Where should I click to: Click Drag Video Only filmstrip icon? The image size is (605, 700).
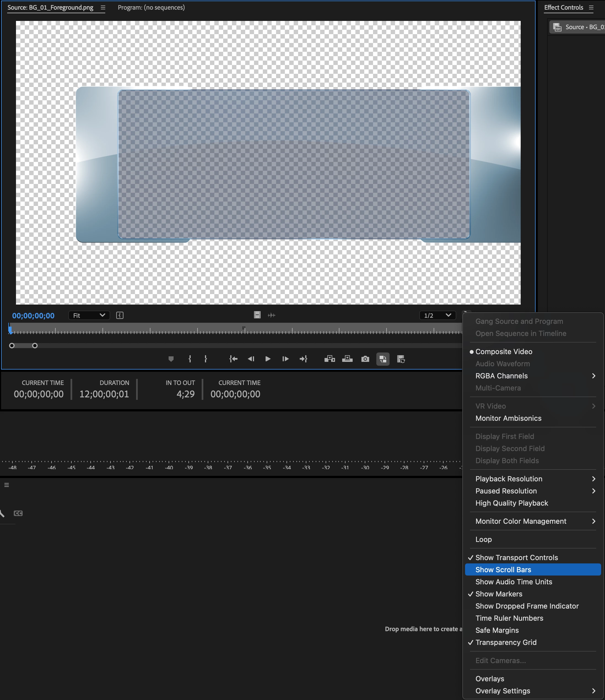257,315
